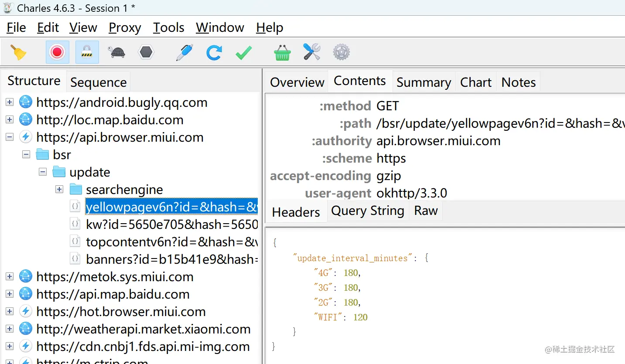This screenshot has width=625, height=364.
Task: Click the pen Compose icon
Action: point(184,52)
